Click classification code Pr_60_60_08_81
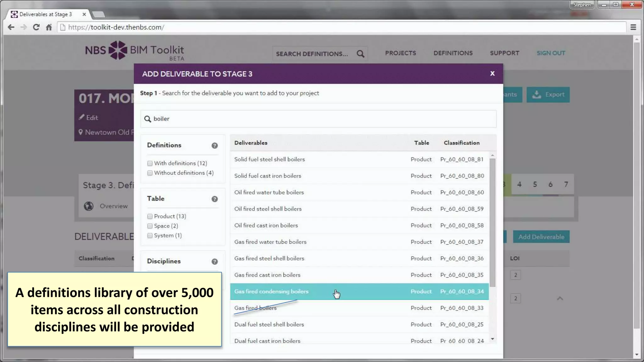This screenshot has width=644, height=362. tap(462, 159)
